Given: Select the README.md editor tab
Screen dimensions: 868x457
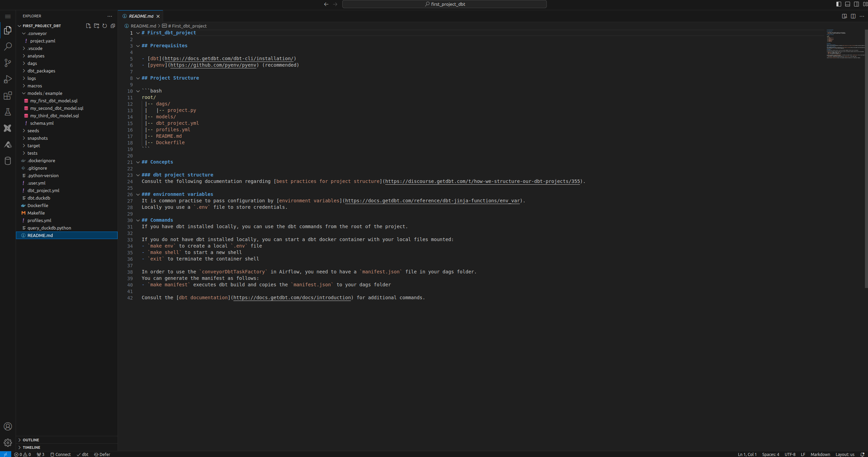Looking at the screenshot, I should pos(140,16).
